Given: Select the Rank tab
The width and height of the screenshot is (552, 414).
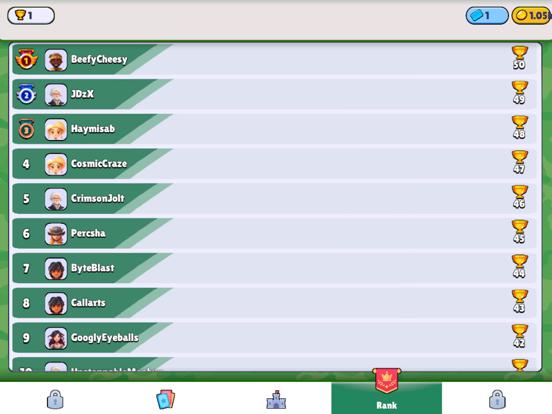Looking at the screenshot, I should coord(387,398).
